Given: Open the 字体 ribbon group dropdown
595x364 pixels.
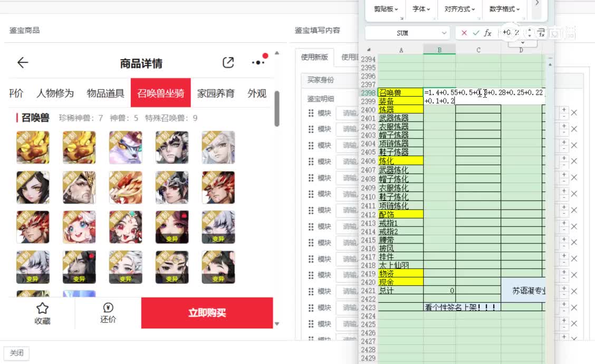Looking at the screenshot, I should tap(421, 9).
